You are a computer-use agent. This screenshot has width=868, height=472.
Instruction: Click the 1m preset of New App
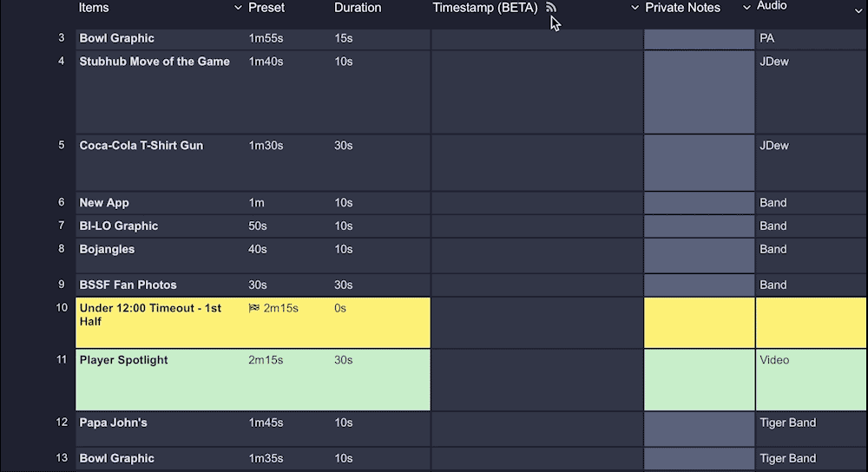click(256, 202)
